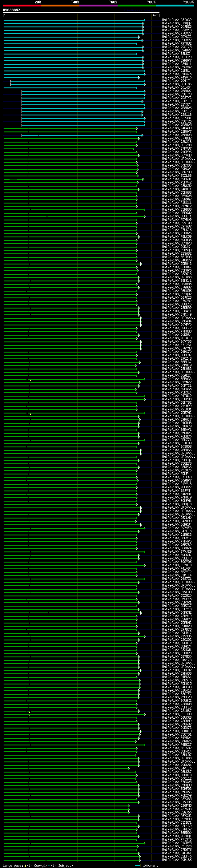Select label UniRef100_B2Y374
The width and height of the screenshot is (197, 868).
[x=177, y=104]
